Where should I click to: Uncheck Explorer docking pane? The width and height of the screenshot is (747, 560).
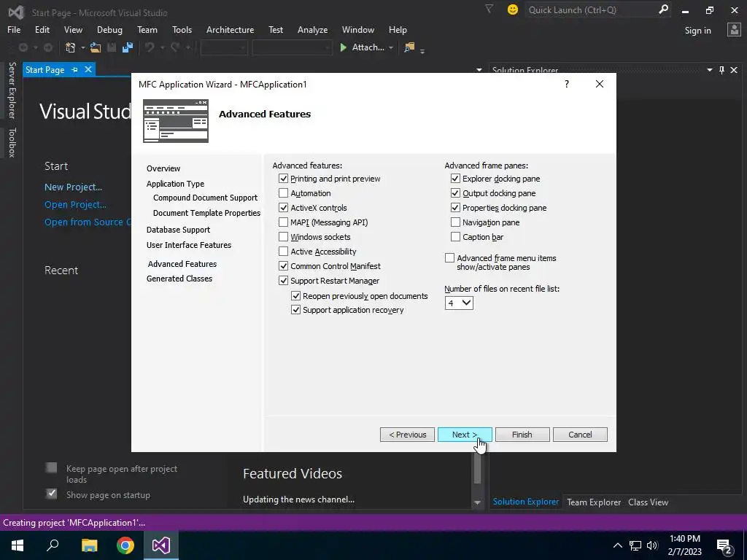(455, 179)
